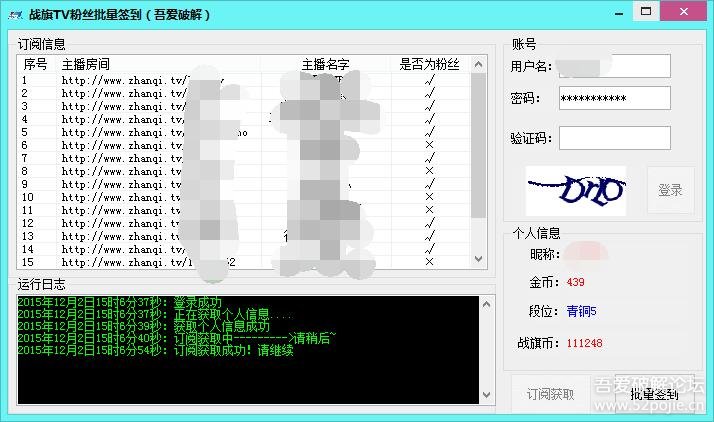Click the 订阅获取中 log line

(x=177, y=338)
